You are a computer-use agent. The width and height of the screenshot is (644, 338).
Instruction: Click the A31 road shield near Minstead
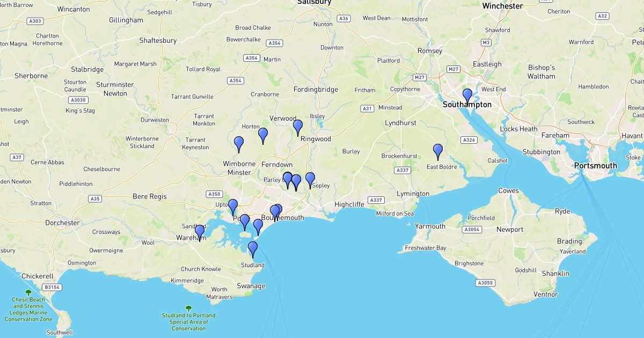point(367,108)
